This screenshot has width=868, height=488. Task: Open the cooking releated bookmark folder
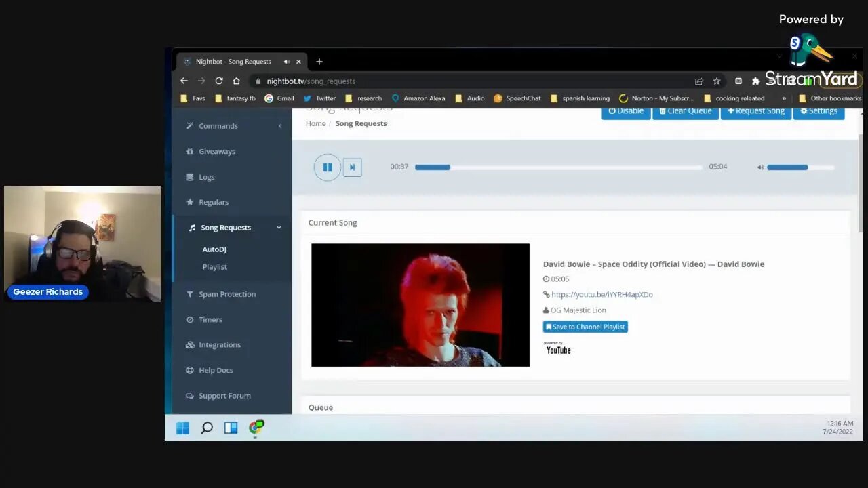coord(734,98)
